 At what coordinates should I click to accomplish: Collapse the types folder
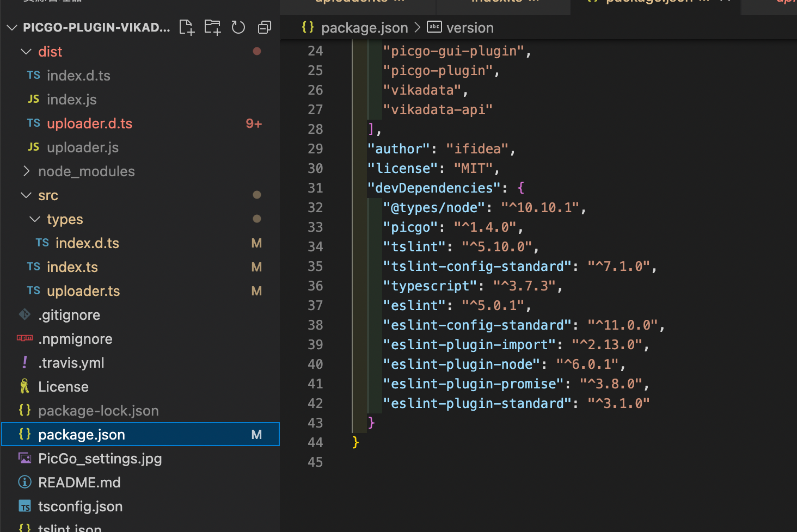click(x=35, y=219)
